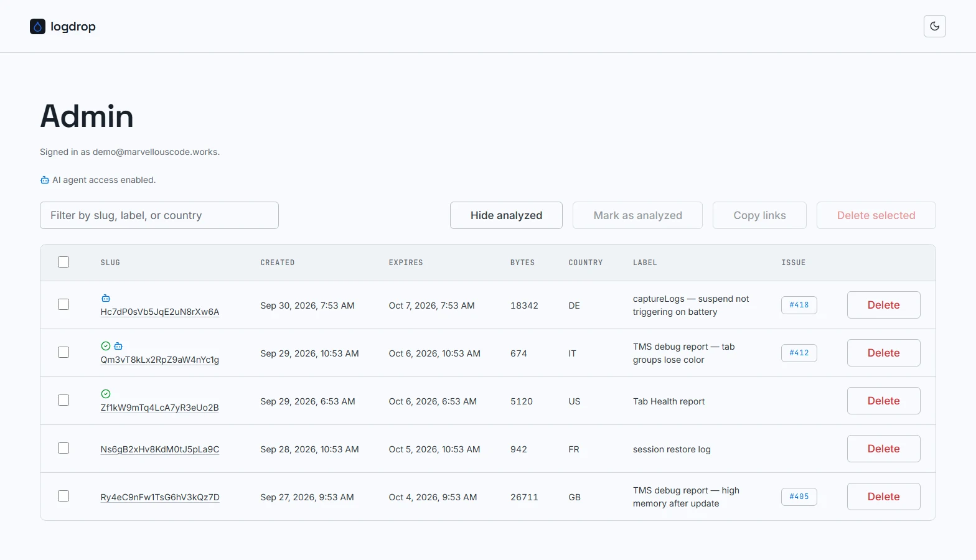This screenshot has height=560, width=976.
Task: Click the COUNTRY column header
Action: click(586, 263)
